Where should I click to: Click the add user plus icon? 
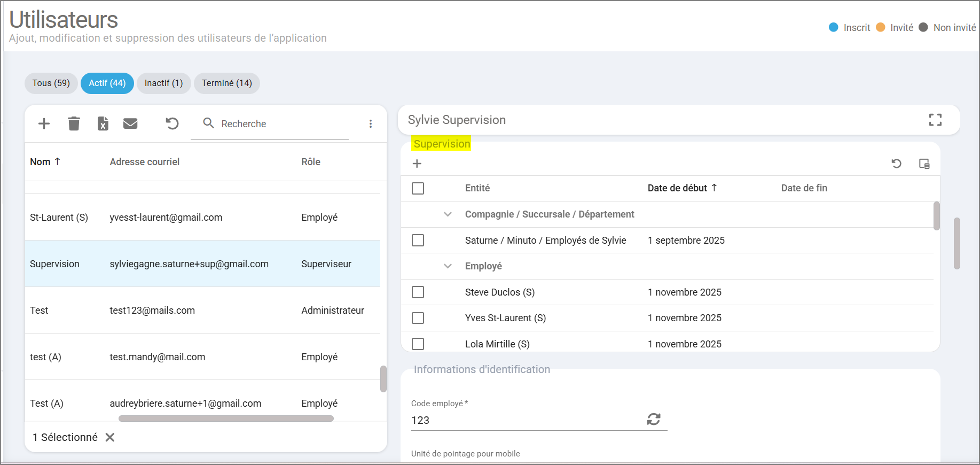pos(44,124)
